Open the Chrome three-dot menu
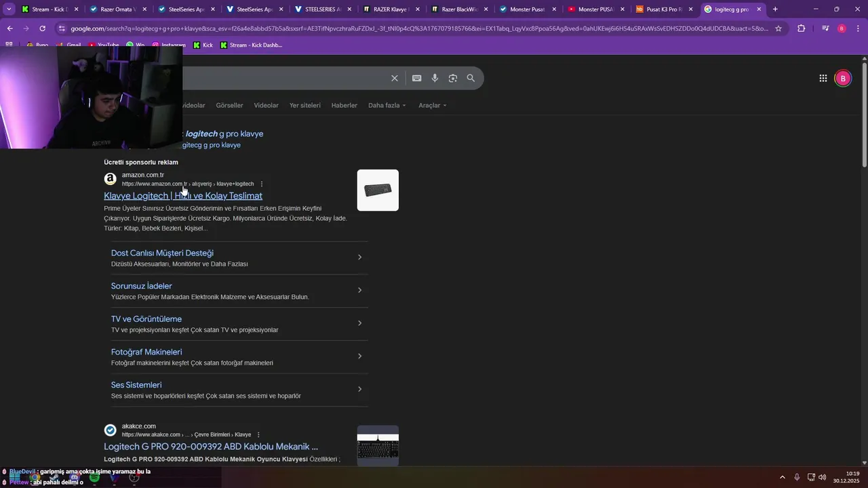The image size is (868, 488). pyautogui.click(x=859, y=28)
